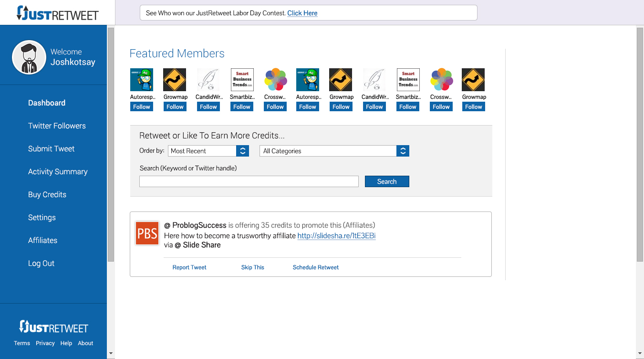Click the first Crossw.. colorful flower avatar
644x359 pixels.
(275, 80)
